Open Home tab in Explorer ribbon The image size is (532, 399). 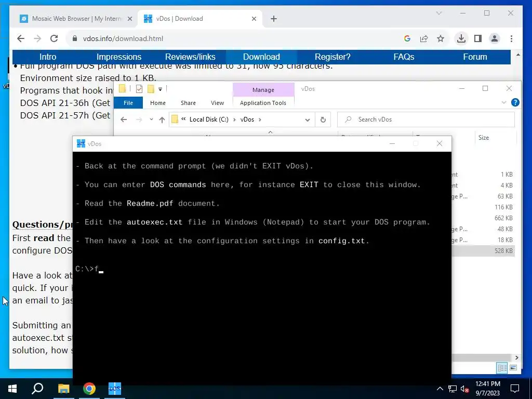158,103
